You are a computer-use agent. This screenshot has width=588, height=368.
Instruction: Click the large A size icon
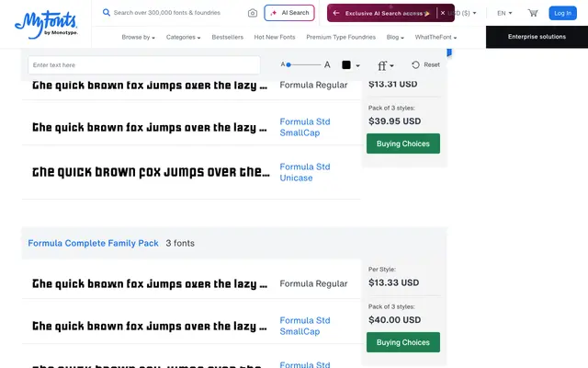tap(327, 64)
